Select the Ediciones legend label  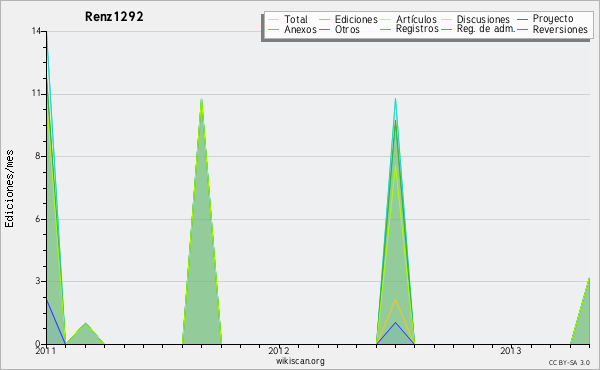[x=356, y=19]
